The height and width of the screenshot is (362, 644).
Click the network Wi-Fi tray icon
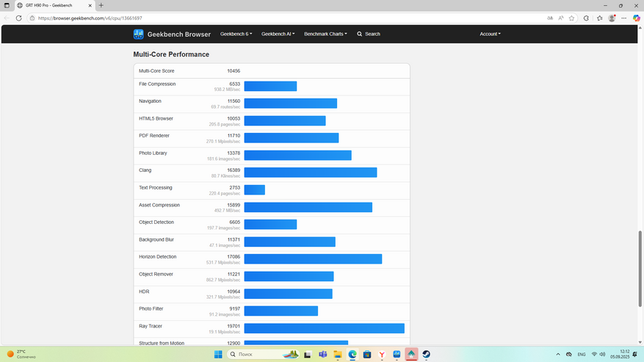point(594,354)
